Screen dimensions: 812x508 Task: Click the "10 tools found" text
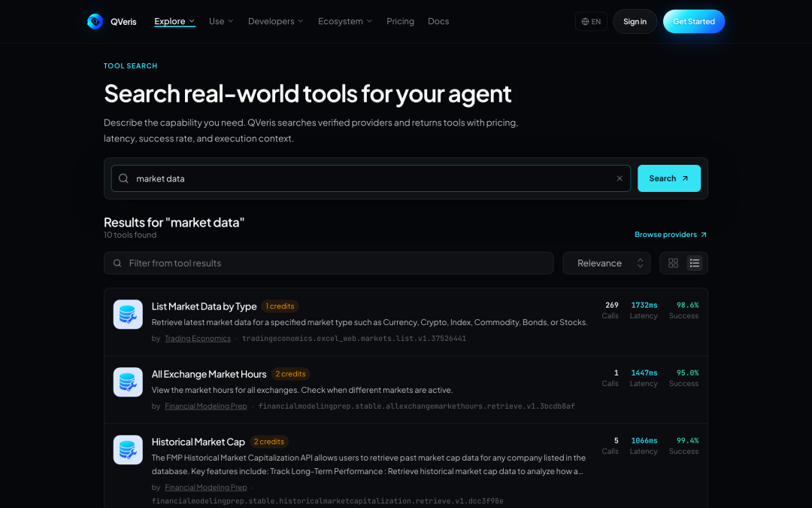click(130, 235)
